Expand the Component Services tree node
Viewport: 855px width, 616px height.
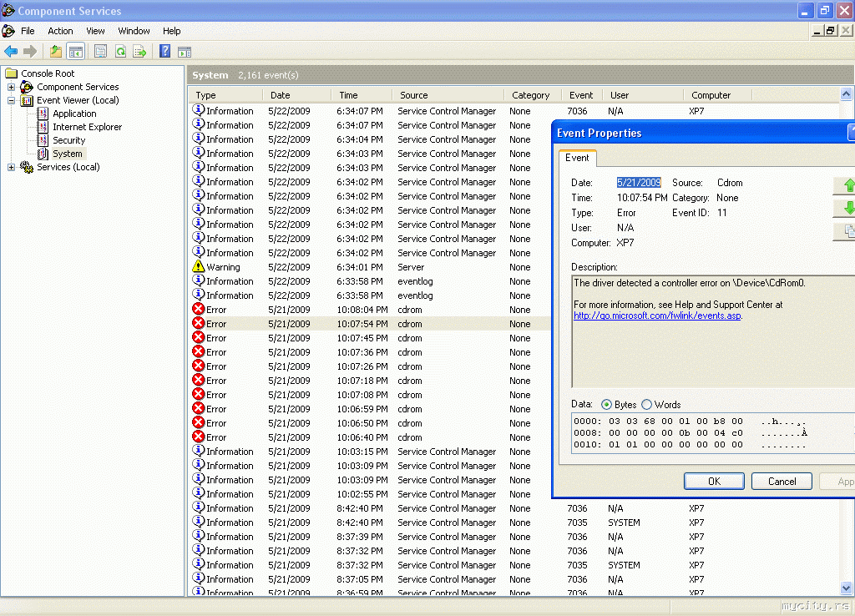(12, 87)
